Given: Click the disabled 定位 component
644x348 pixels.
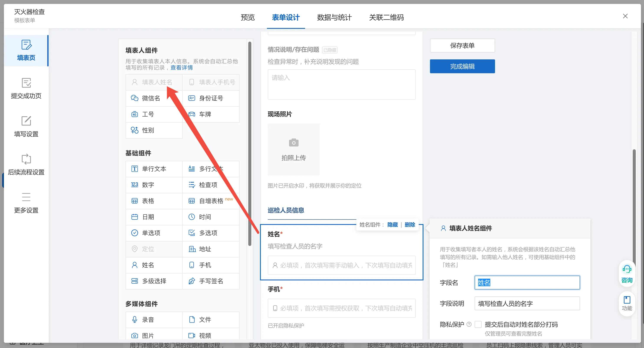Looking at the screenshot, I should coord(154,249).
